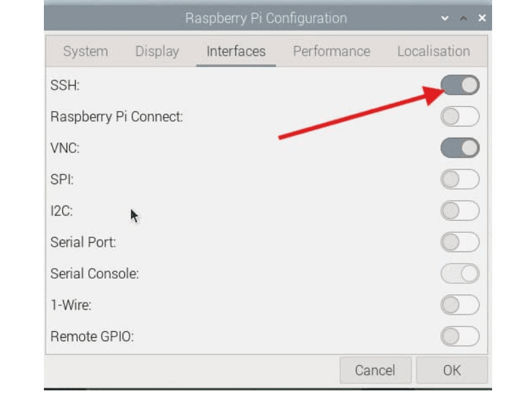Screen dimensions: 532x399
Task: Confirm settings with the OK button
Action: point(452,370)
